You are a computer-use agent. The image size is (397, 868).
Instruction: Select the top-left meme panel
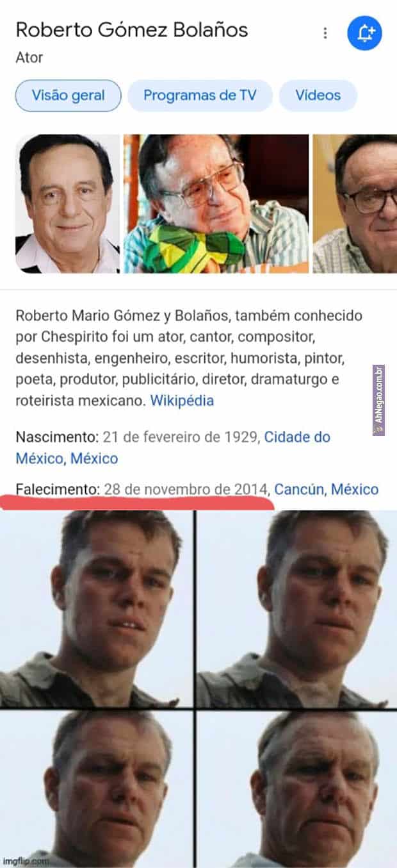(97, 608)
